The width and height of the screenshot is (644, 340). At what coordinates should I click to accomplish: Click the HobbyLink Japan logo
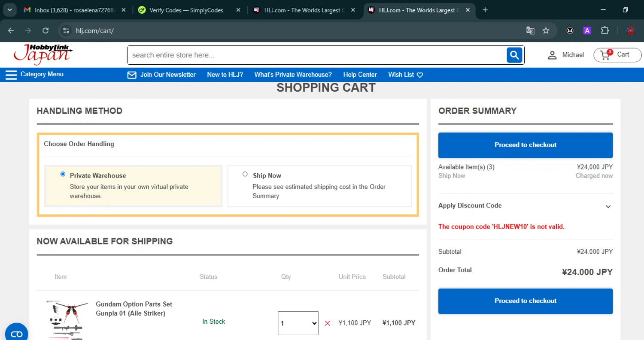43,54
